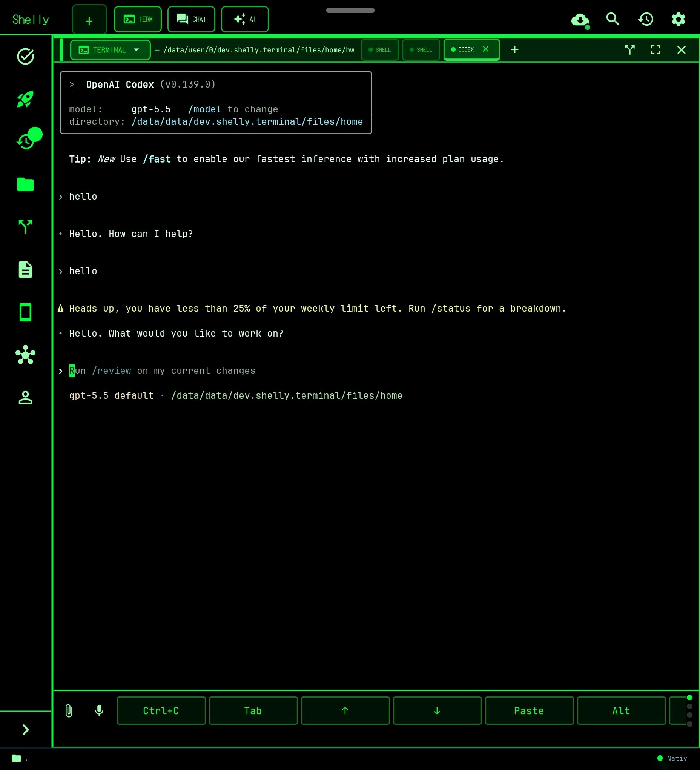The image size is (700, 770).
Task: Click the Paste button
Action: pyautogui.click(x=529, y=711)
